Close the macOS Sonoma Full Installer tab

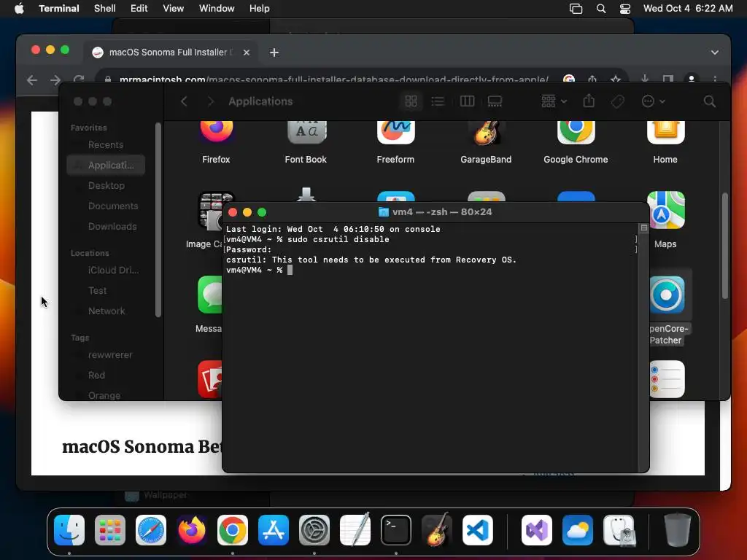[247, 52]
